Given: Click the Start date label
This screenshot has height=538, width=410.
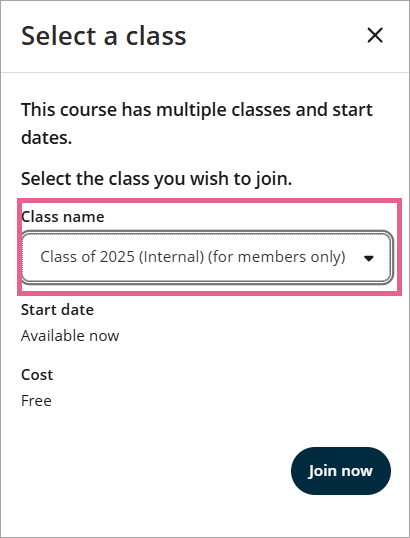Looking at the screenshot, I should pos(57,310).
